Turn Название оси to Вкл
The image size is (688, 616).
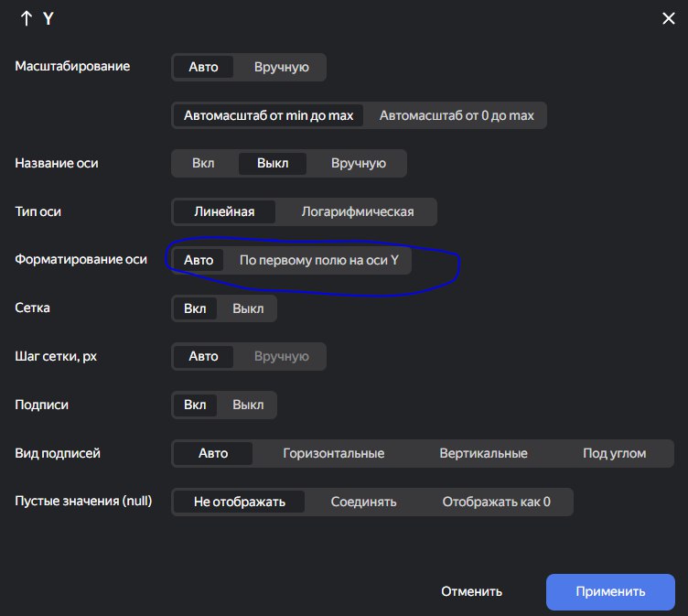tap(203, 163)
